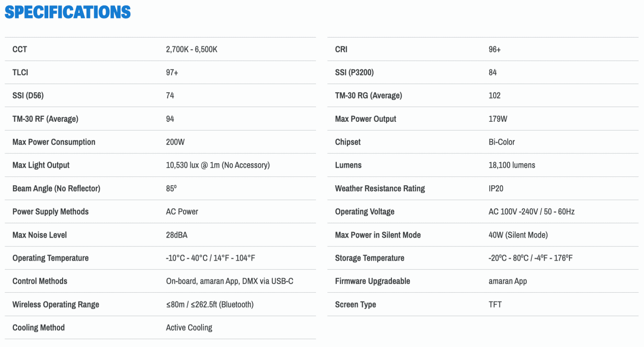Select the IP20 weather resistance rating

pyautogui.click(x=496, y=188)
